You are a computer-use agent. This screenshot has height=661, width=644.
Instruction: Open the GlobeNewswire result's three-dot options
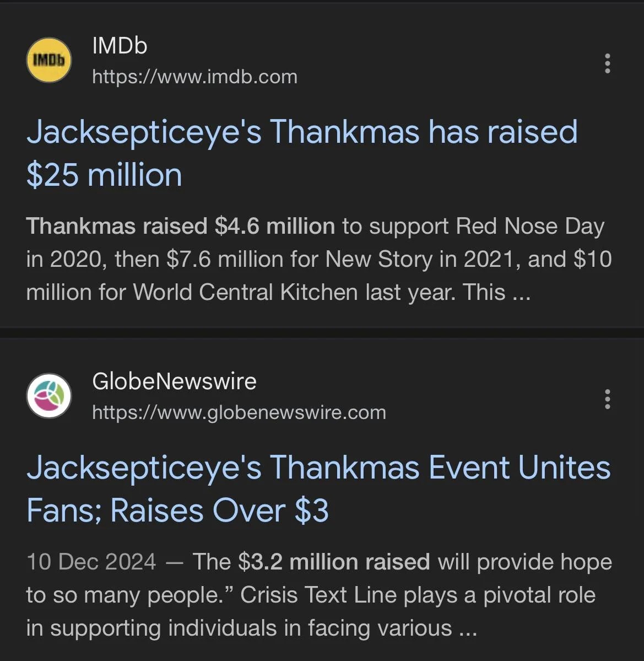(607, 399)
